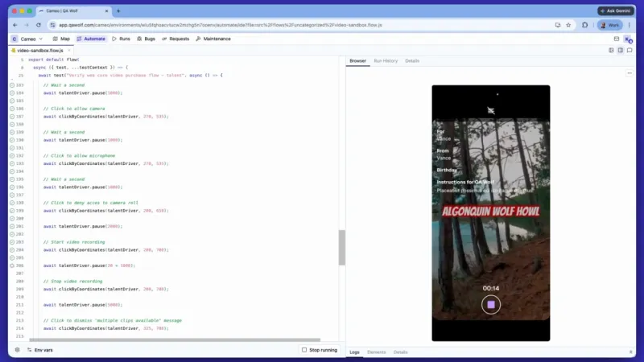The height and width of the screenshot is (362, 644).
Task: Toggle the left sidebar layout icon
Action: (611, 51)
